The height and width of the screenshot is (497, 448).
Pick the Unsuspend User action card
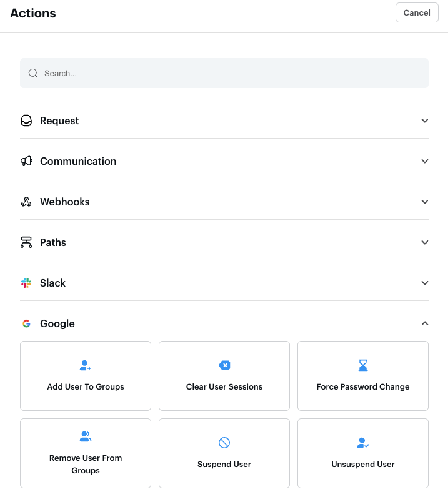363,453
